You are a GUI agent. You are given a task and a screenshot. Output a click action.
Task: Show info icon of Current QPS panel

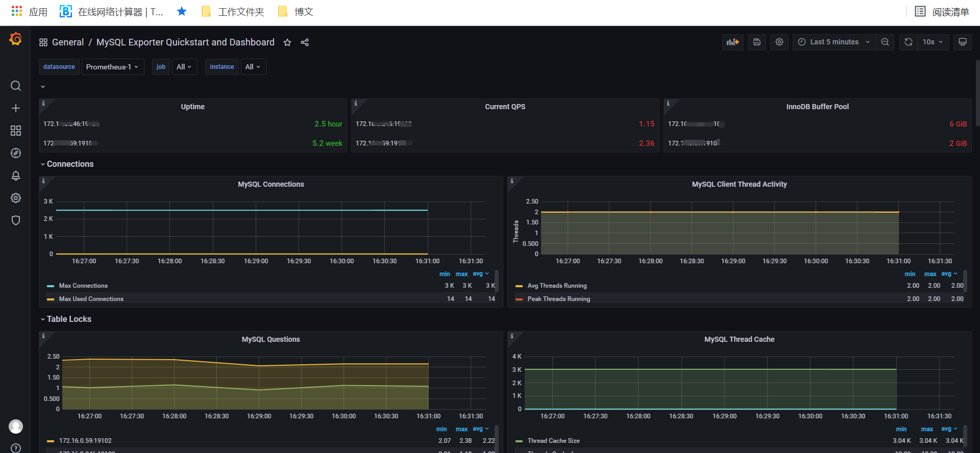pyautogui.click(x=356, y=104)
